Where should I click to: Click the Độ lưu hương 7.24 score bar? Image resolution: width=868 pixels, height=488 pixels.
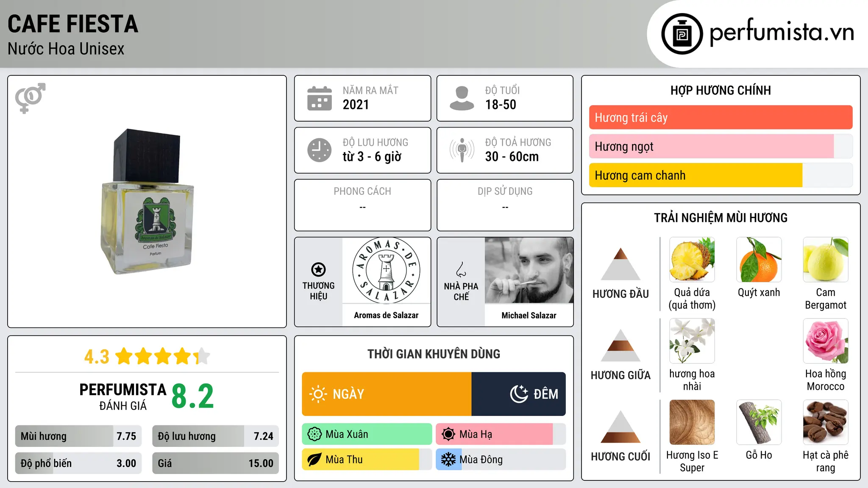(215, 436)
